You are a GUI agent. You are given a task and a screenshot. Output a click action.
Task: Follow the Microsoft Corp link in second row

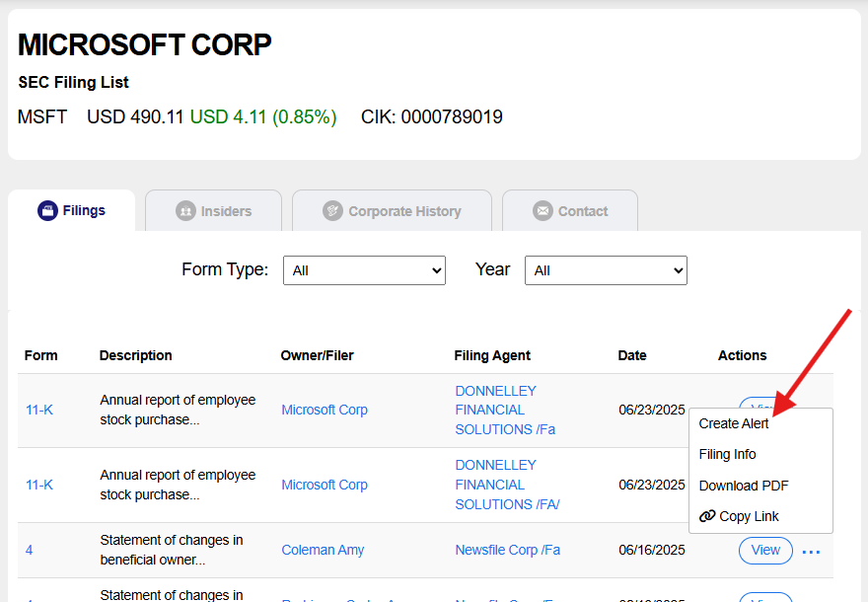pyautogui.click(x=325, y=485)
